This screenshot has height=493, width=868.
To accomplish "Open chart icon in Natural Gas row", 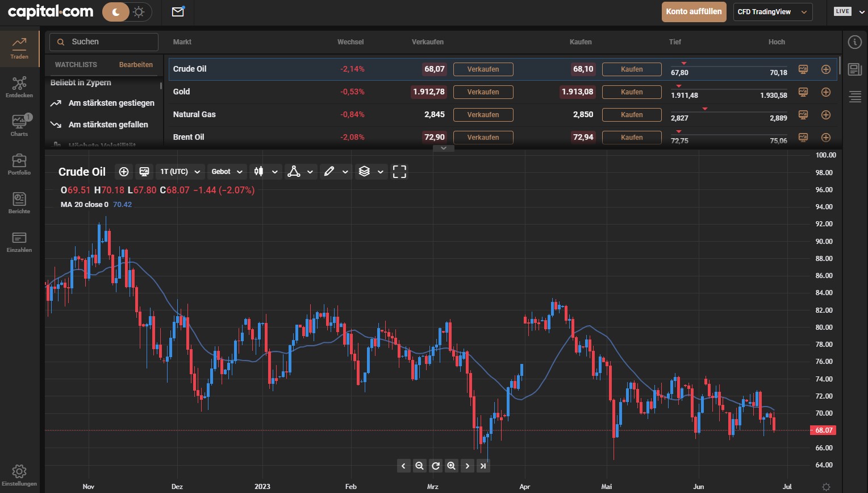I will 803,115.
